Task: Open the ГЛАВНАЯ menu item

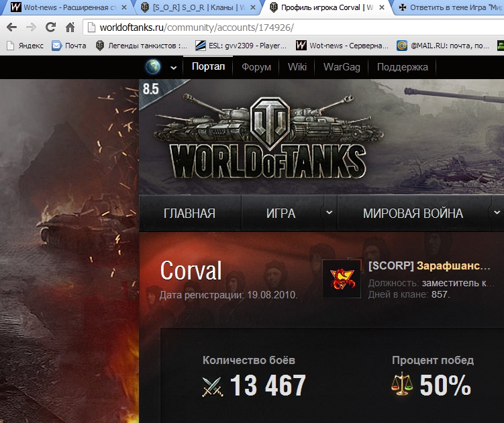Action: tap(190, 213)
